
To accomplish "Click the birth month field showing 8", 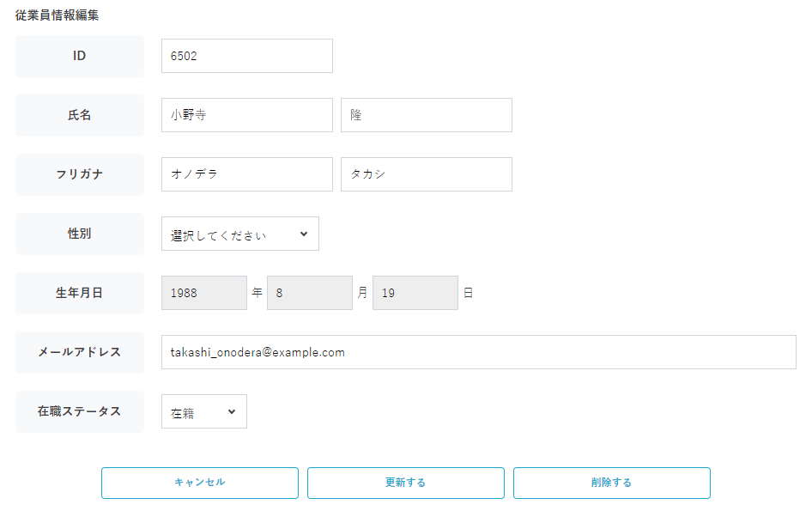I will tap(309, 293).
